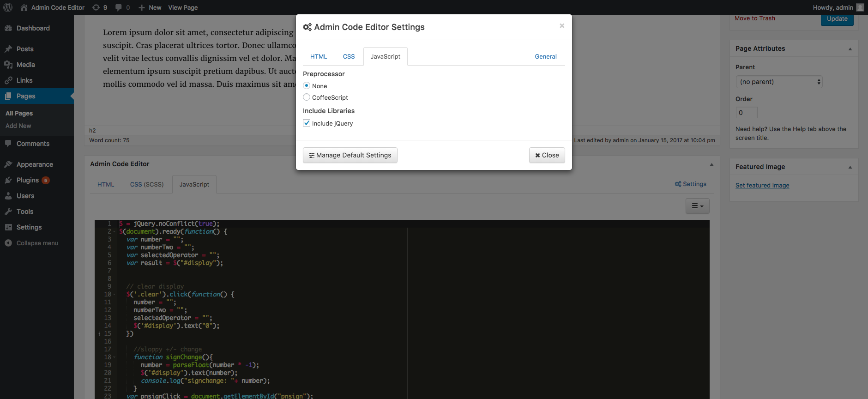
Task: Switch to the editor HTML tab
Action: 106,184
